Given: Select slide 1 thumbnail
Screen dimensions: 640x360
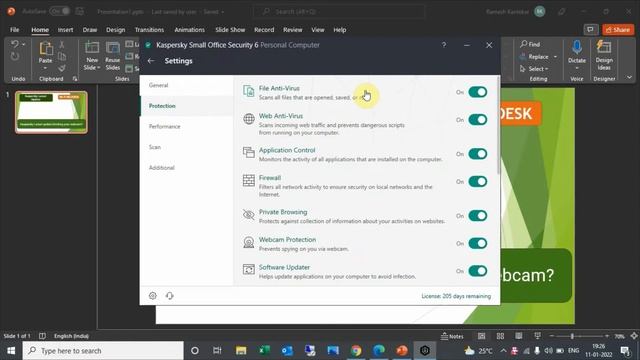Looking at the screenshot, I should coord(51,112).
